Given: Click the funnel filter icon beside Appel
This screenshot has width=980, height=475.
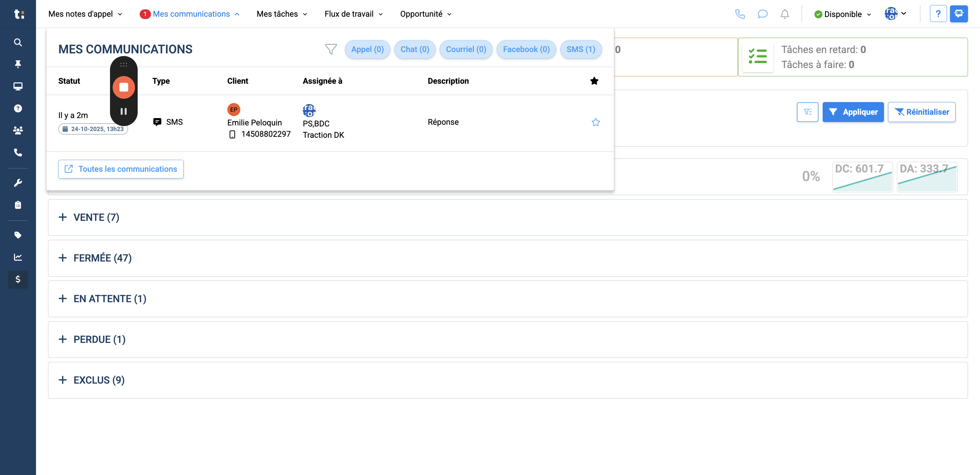Looking at the screenshot, I should point(331,49).
